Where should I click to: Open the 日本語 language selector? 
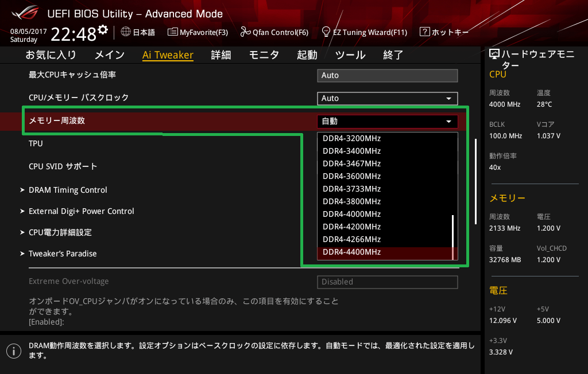click(x=144, y=33)
